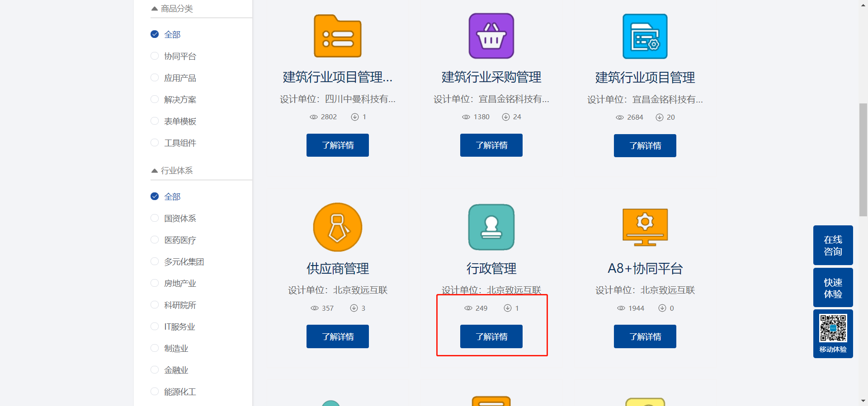Image resolution: width=868 pixels, height=406 pixels.
Task: Click the download icon next to 0
Action: pyautogui.click(x=662, y=308)
